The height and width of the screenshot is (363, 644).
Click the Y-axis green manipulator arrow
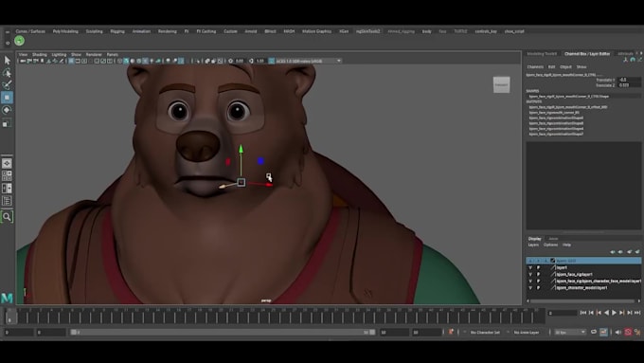(x=241, y=149)
